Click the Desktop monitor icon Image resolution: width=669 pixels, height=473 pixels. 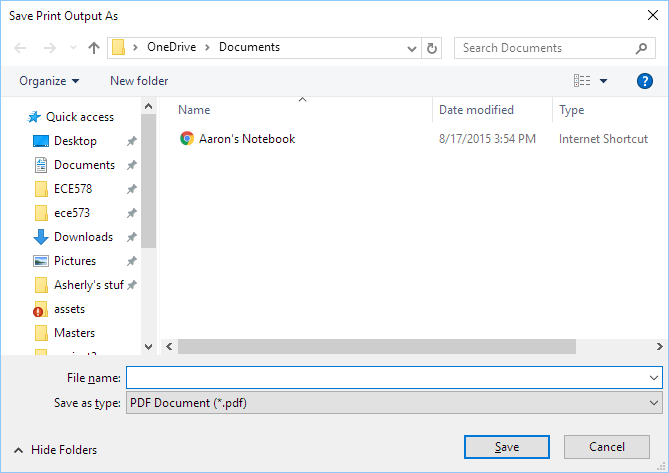tap(41, 141)
